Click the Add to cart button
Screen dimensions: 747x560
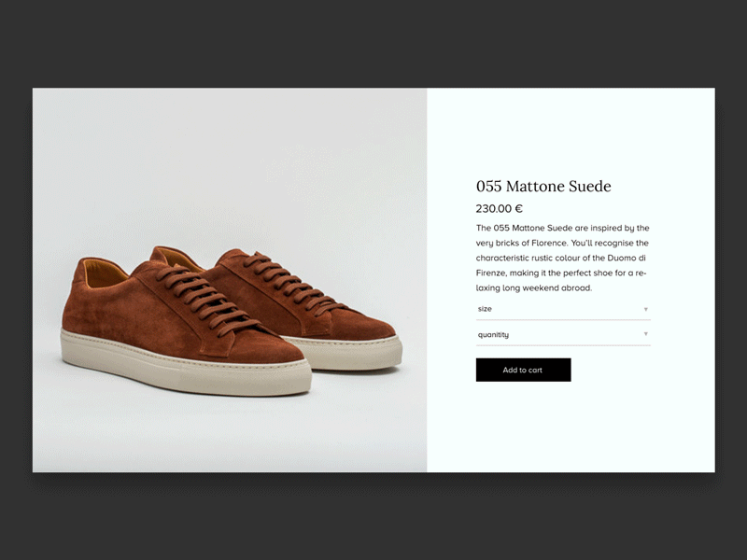point(523,370)
